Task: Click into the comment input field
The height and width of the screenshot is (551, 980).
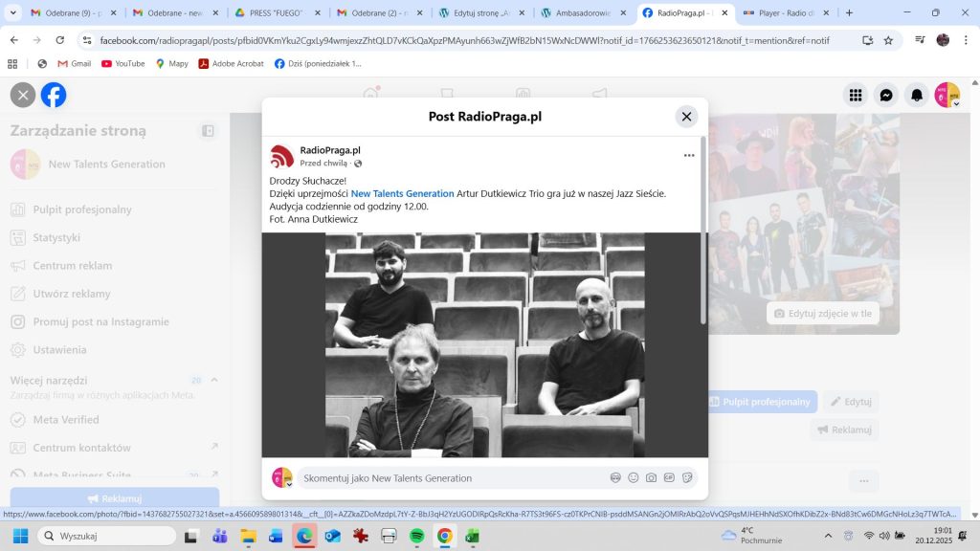Action: pyautogui.click(x=450, y=477)
